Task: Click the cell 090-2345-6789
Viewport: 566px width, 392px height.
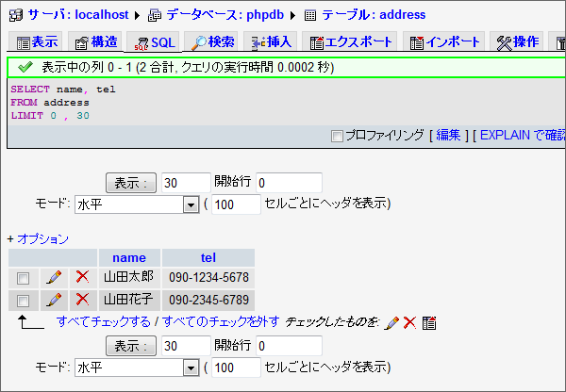Action: (208, 300)
